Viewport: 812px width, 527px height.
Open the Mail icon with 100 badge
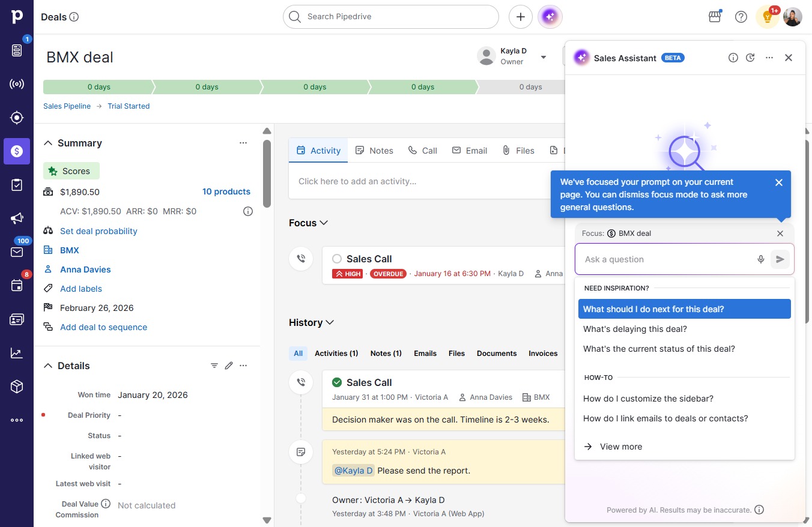pyautogui.click(x=17, y=252)
